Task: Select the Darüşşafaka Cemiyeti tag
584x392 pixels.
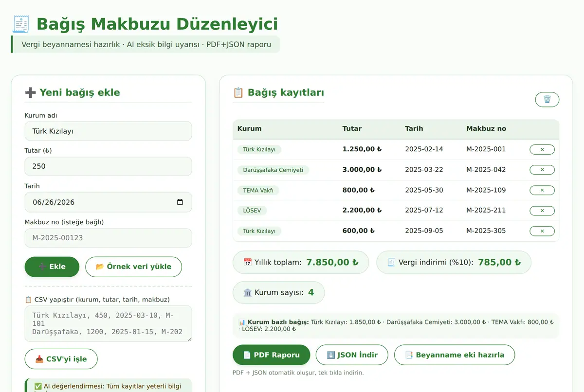Action: click(x=273, y=170)
